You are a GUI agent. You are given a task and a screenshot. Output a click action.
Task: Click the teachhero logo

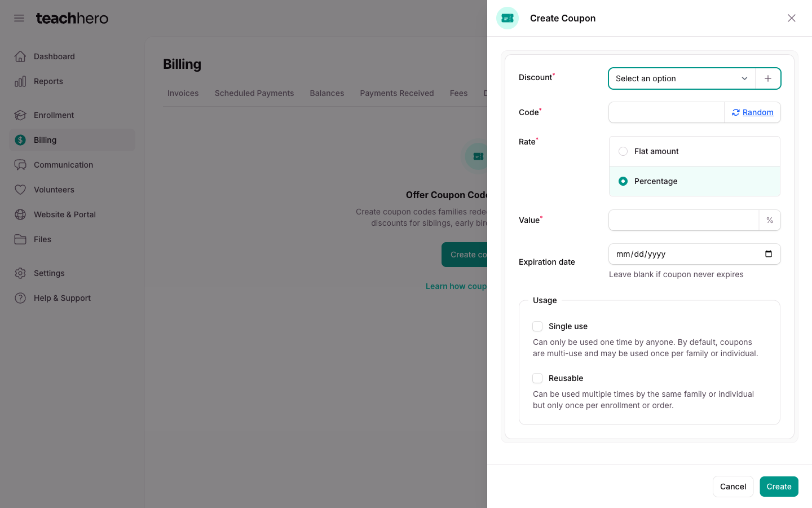[72, 18]
